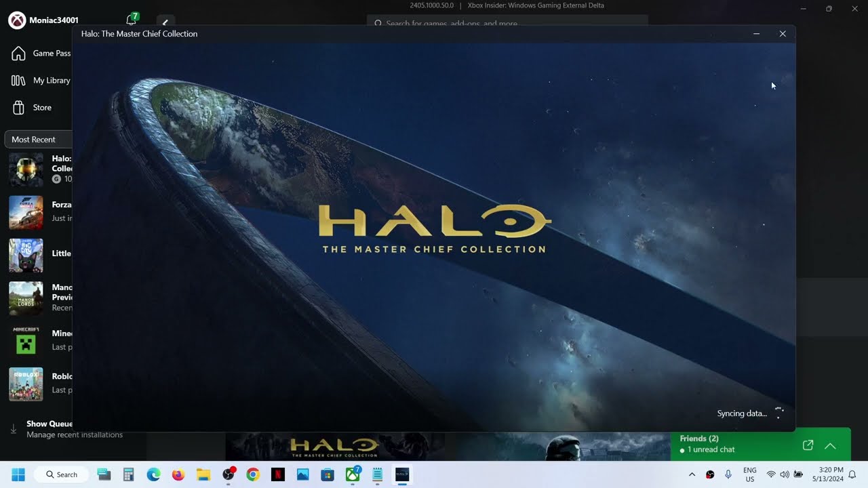This screenshot has width=868, height=488.
Task: Open Google Chrome from taskbar
Action: pos(253,474)
